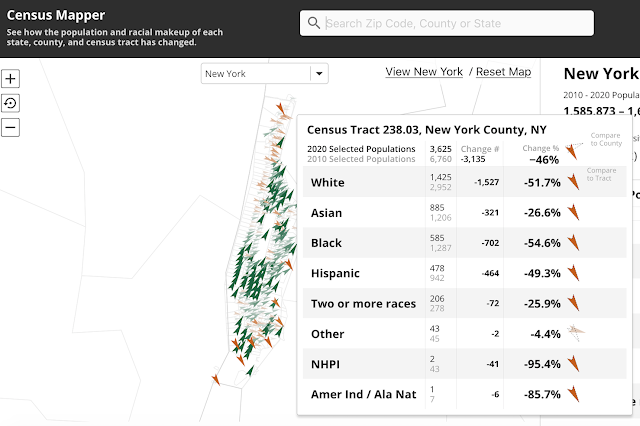Zoom in on the map
640x426 pixels.
point(11,79)
